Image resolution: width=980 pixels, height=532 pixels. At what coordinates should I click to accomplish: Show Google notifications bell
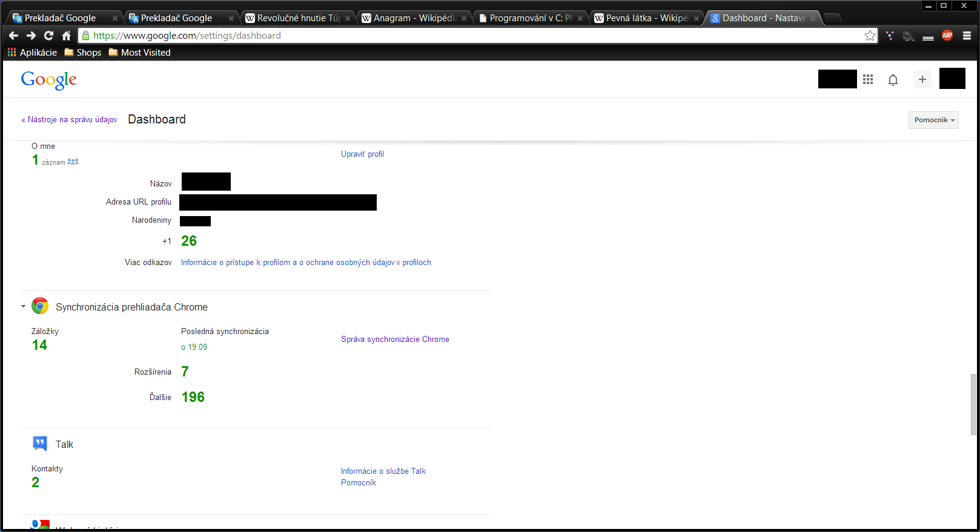(893, 79)
